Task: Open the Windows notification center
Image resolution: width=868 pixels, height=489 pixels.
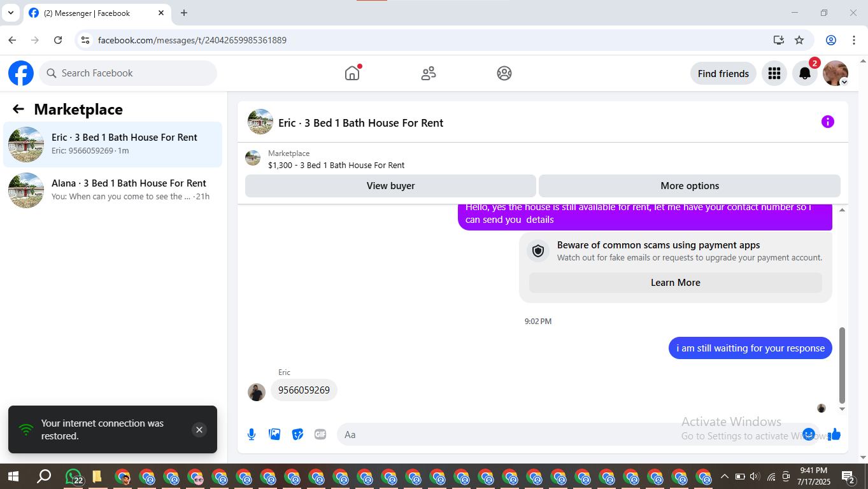Action: pyautogui.click(x=848, y=477)
